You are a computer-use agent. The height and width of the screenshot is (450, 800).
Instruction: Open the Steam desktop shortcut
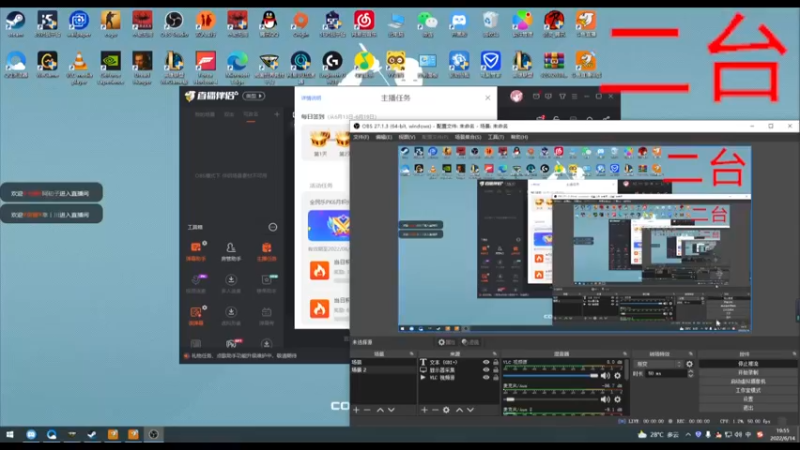click(x=16, y=24)
